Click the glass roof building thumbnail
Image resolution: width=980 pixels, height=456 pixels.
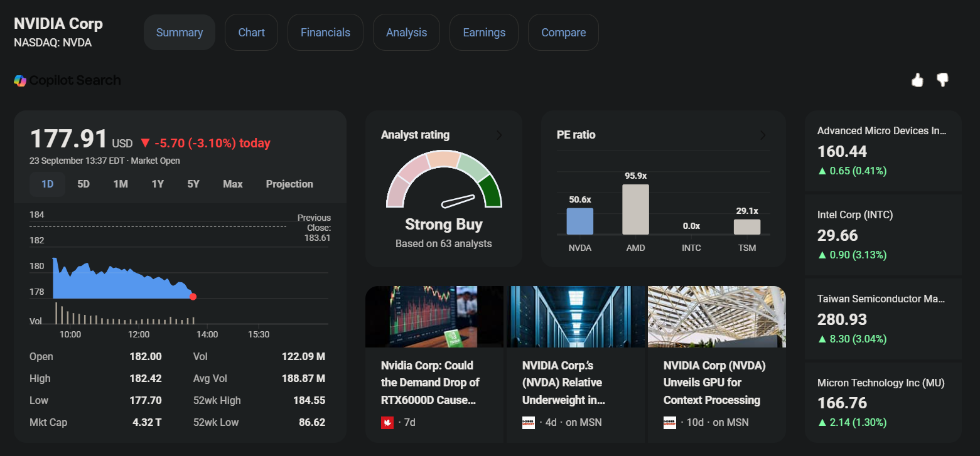[717, 317]
